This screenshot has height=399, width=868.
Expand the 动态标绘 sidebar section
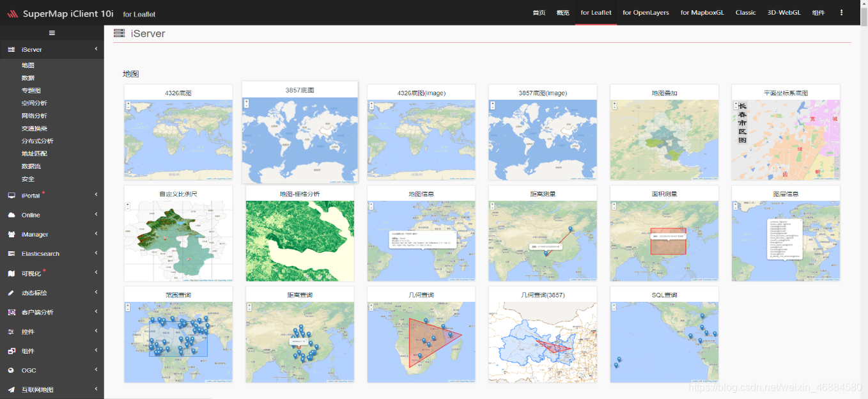96,293
